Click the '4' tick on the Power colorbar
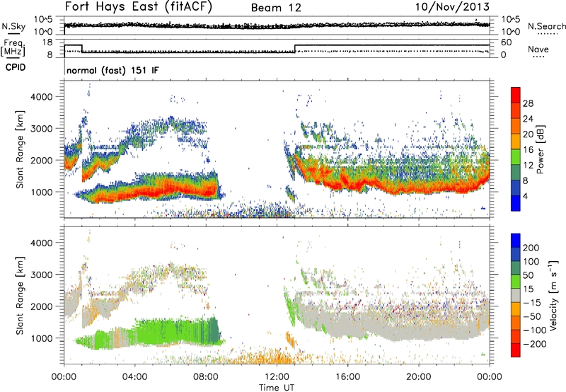This screenshot has width=566, height=392. [x=525, y=196]
